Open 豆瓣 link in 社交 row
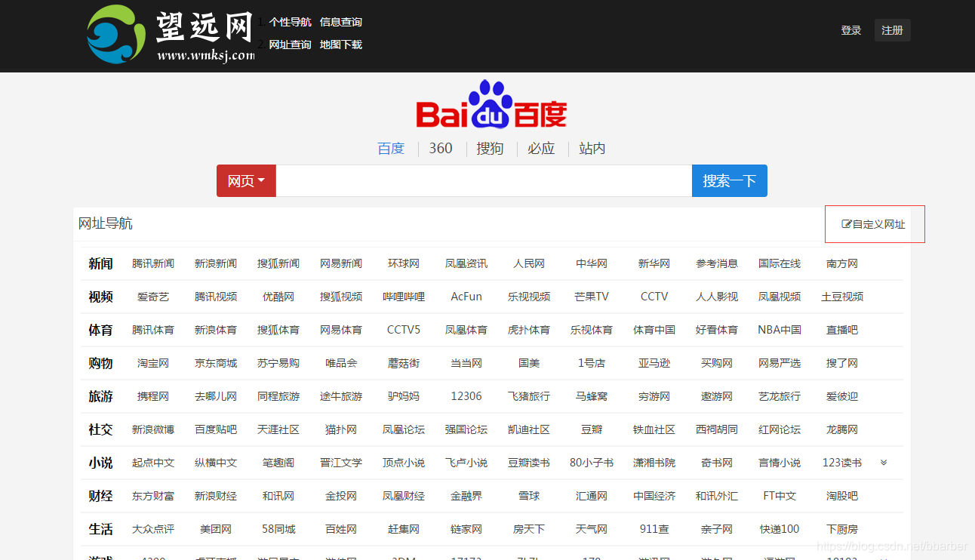 592,429
